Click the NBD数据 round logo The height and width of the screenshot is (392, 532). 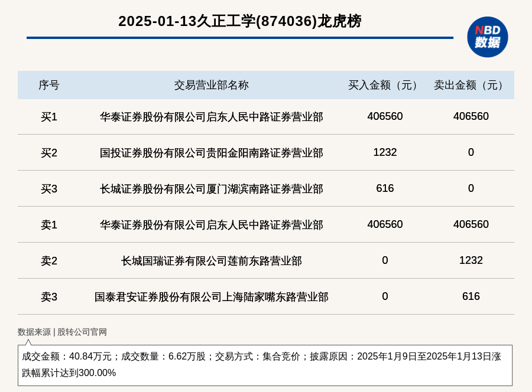pos(487,37)
